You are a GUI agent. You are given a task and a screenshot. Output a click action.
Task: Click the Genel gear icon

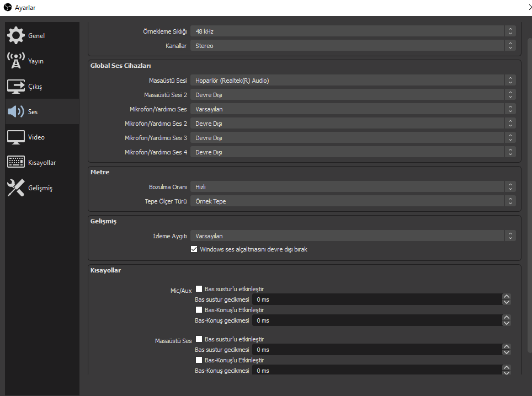coord(15,35)
